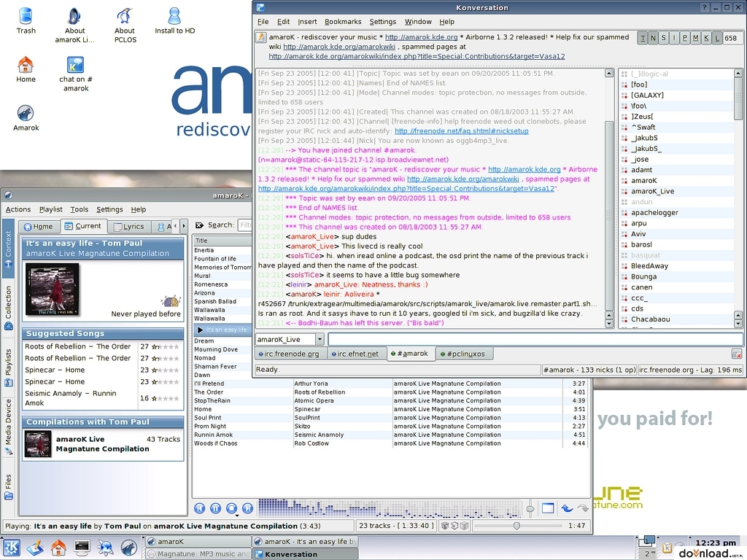Toggle channel mode M button
747x560 pixels.
click(x=695, y=38)
